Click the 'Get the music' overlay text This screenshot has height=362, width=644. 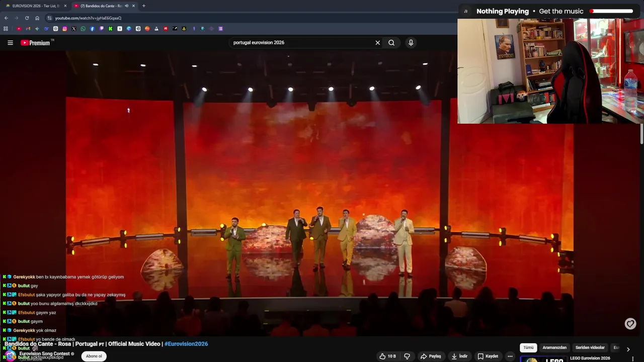tap(561, 11)
